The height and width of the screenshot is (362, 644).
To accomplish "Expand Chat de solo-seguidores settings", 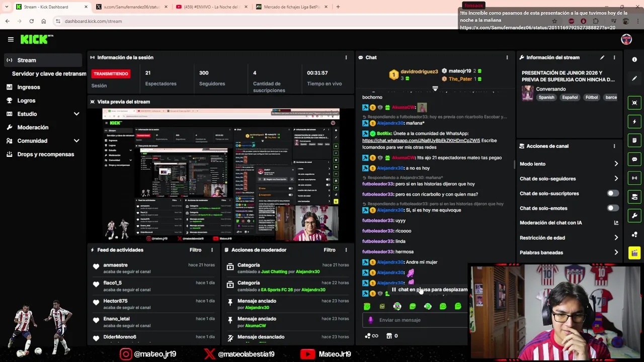I will (x=616, y=178).
